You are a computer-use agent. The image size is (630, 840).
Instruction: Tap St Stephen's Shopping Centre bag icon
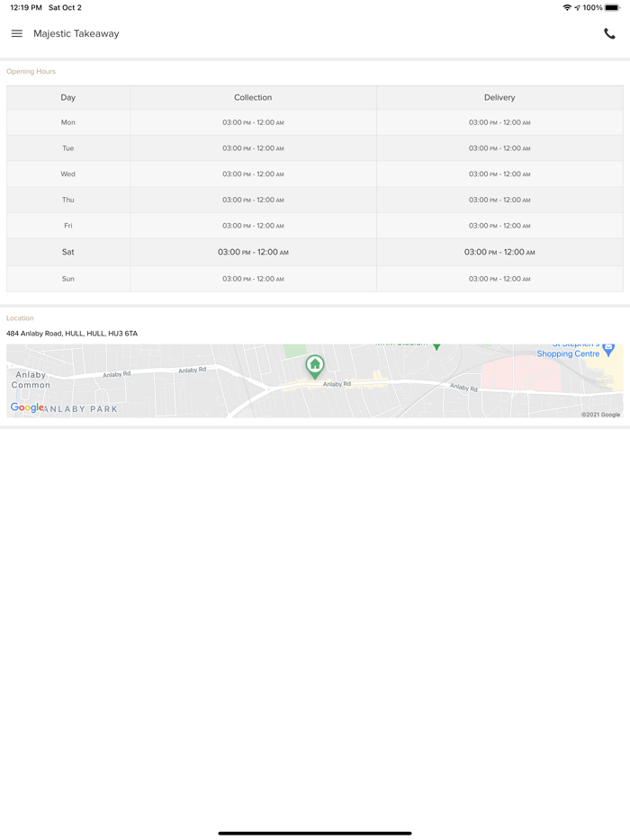pyautogui.click(x=608, y=348)
